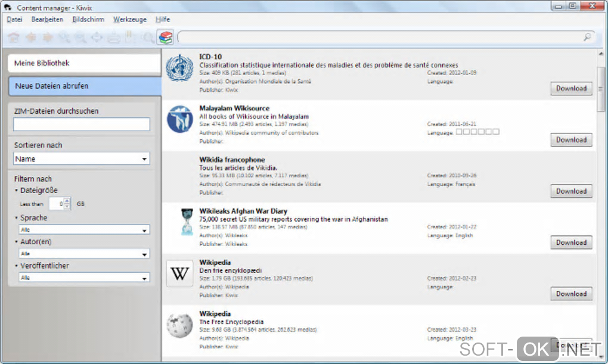This screenshot has width=608, height=364.
Task: Collapse the Autor(en) filter section
Action: [x=33, y=241]
